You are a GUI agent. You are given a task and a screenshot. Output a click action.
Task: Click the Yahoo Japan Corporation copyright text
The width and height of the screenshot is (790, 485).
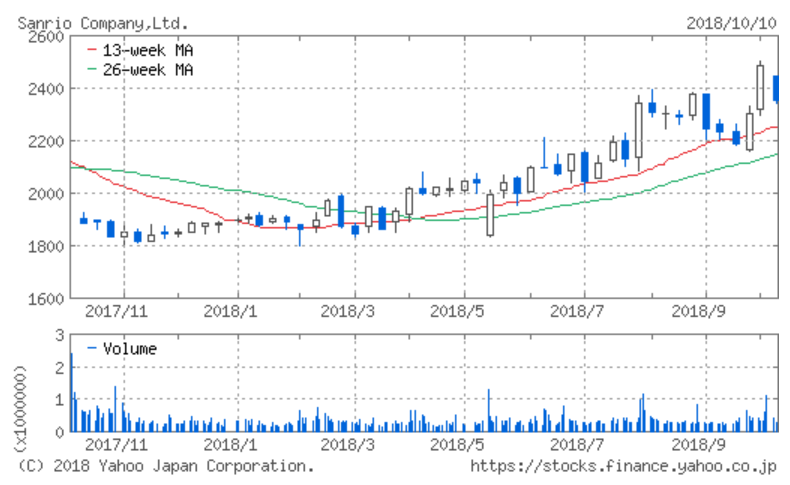point(166,466)
